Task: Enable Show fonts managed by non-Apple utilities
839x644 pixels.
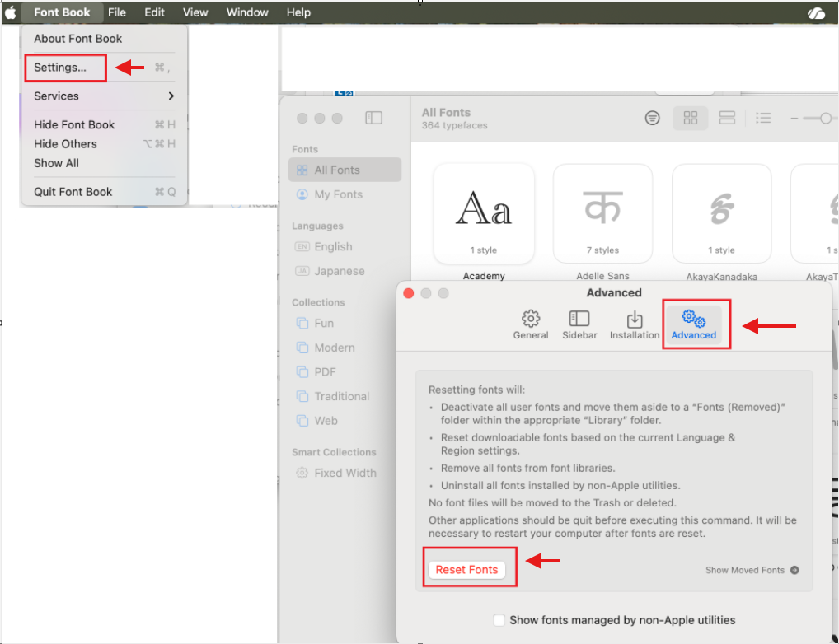Action: 499,620
